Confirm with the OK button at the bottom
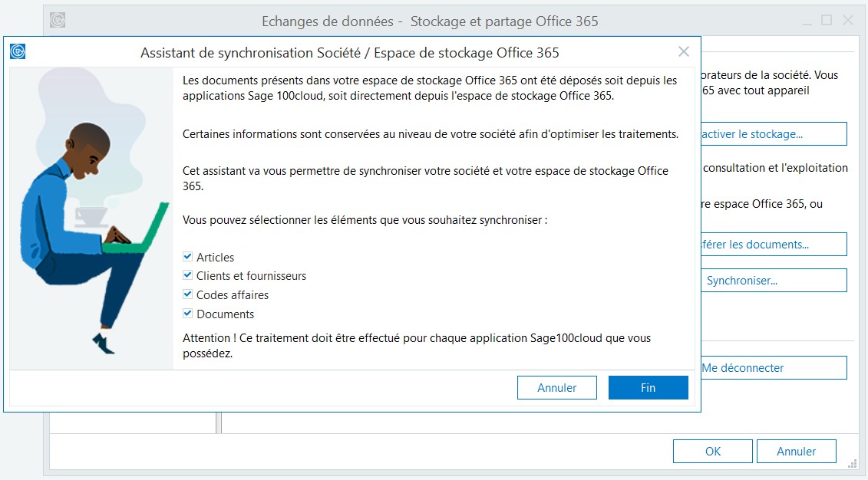 coord(712,451)
